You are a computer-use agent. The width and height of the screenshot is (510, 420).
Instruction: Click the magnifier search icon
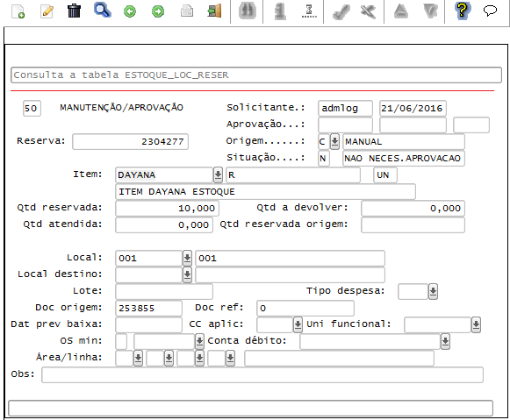[103, 10]
